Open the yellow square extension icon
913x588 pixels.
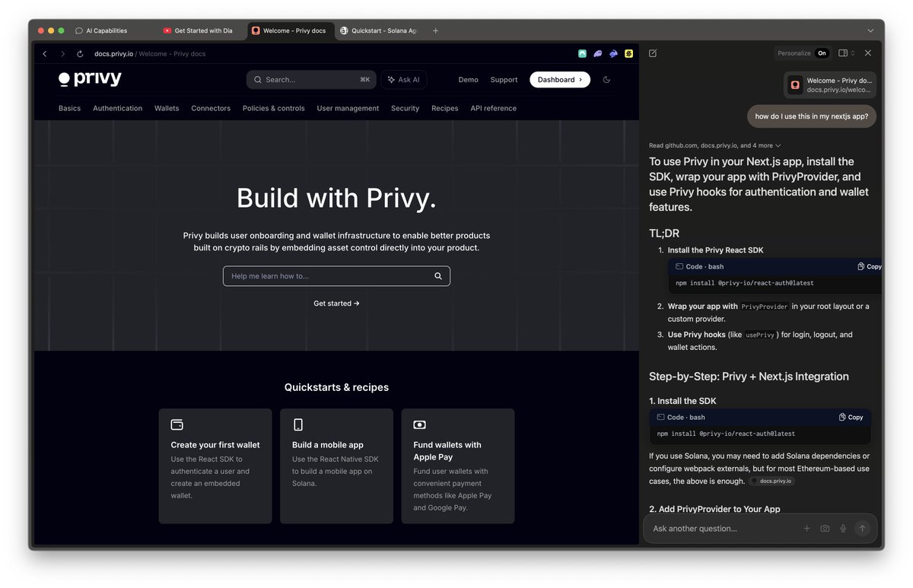click(629, 54)
